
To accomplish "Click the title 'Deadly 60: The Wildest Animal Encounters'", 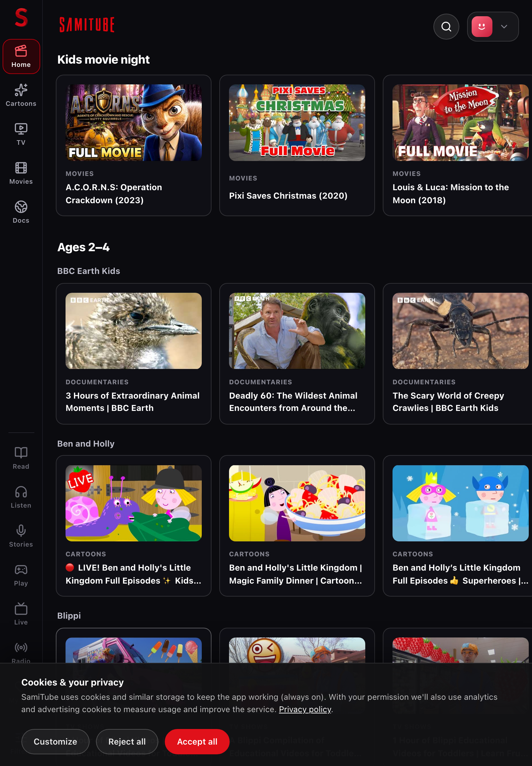I will 293,402.
